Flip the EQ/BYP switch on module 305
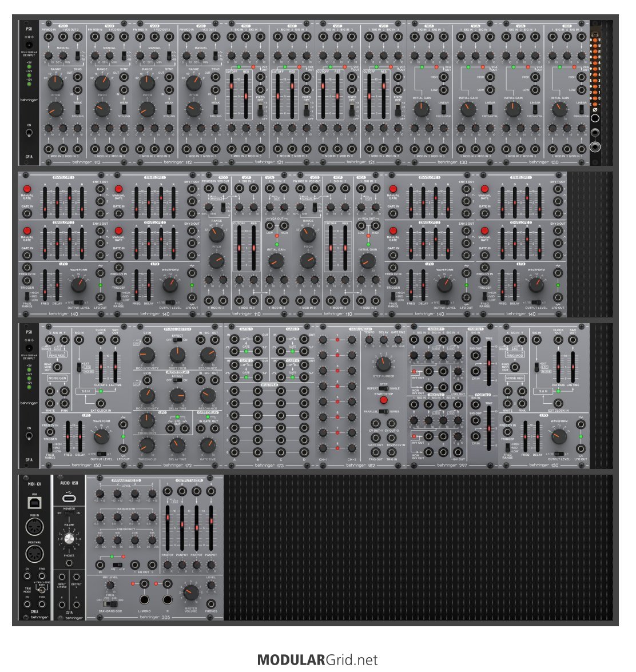636x672 pixels. click(x=117, y=565)
